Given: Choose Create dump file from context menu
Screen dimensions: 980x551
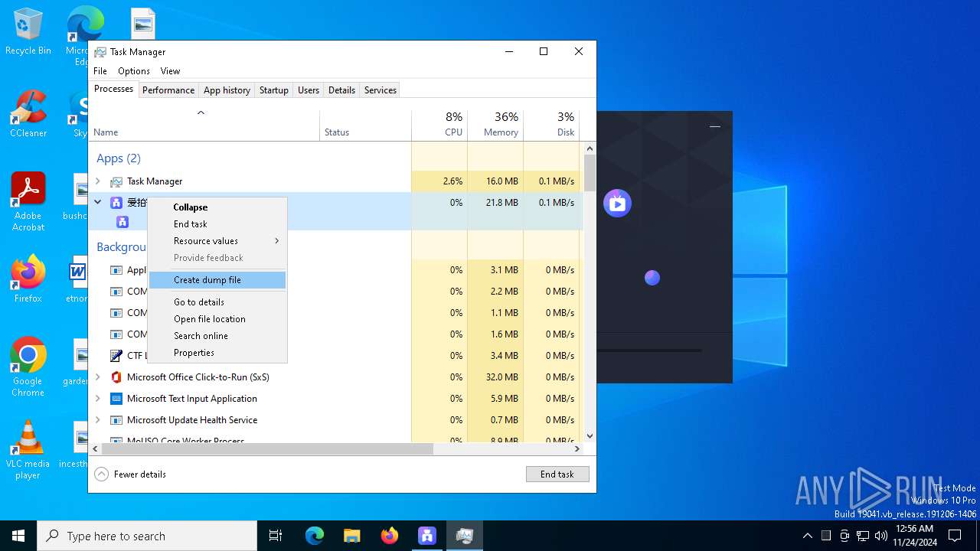Looking at the screenshot, I should (x=217, y=280).
